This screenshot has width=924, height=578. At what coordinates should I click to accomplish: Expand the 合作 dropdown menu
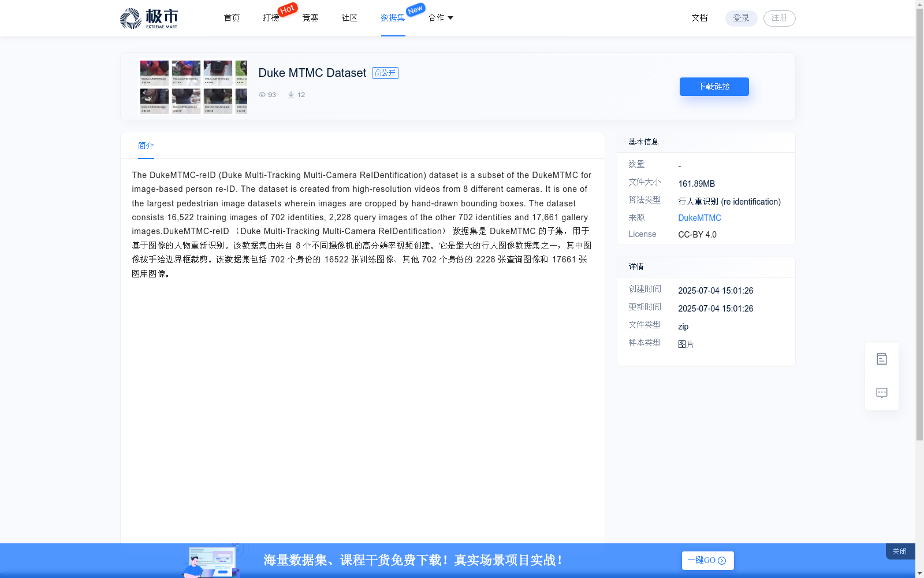pos(441,18)
